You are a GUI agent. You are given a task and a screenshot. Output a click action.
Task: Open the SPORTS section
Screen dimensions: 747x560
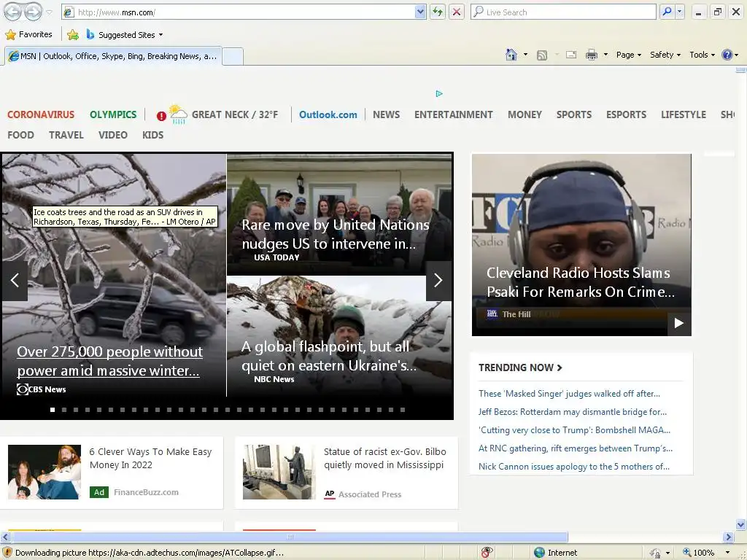[x=574, y=114]
